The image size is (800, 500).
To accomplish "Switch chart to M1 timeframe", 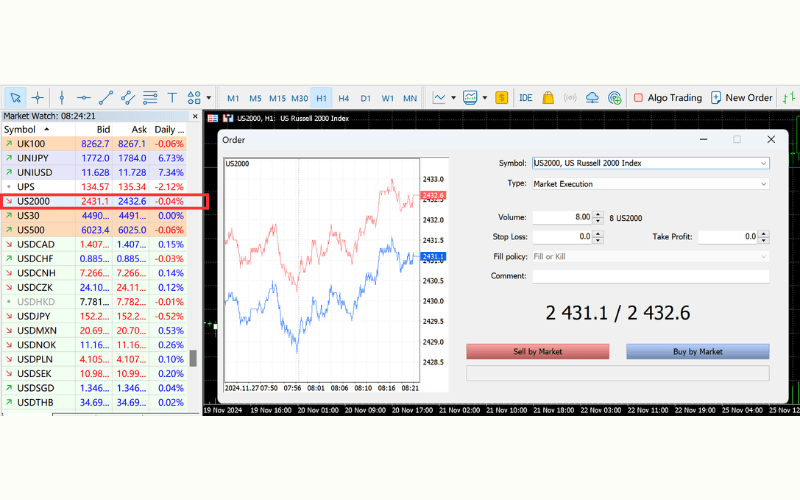I will coord(233,98).
